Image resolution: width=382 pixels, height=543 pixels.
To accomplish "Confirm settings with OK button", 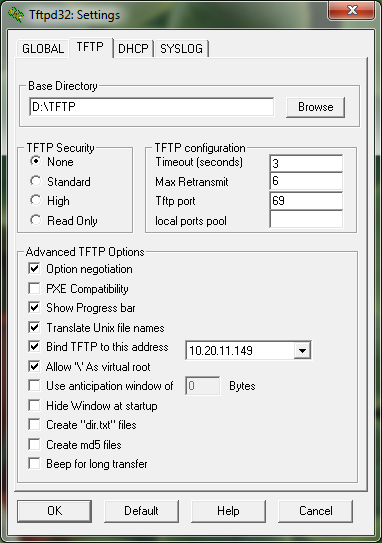I will [x=55, y=511].
